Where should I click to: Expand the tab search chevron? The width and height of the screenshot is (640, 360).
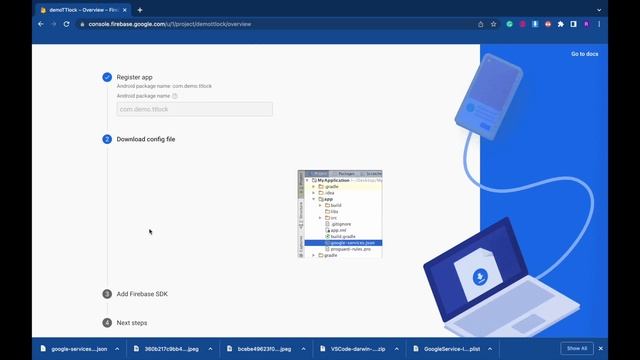coord(599,10)
